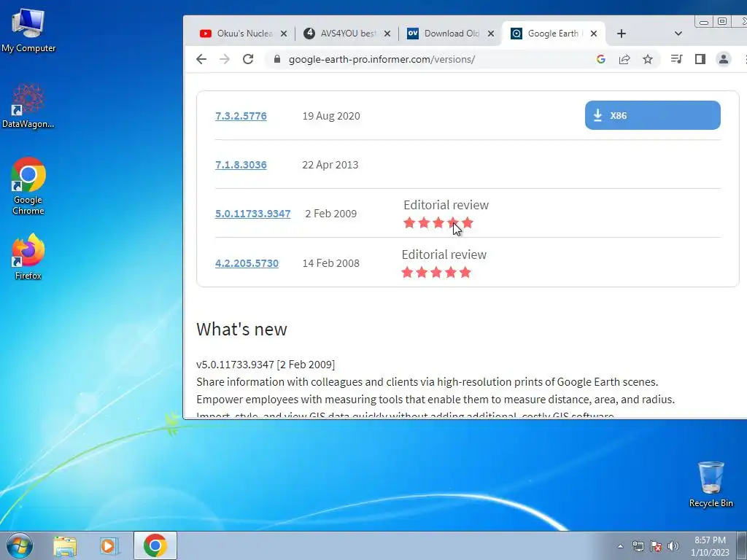Viewport: 747px width, 560px height.
Task: Download the X86 build of 7.3.2.5776
Action: pos(652,115)
